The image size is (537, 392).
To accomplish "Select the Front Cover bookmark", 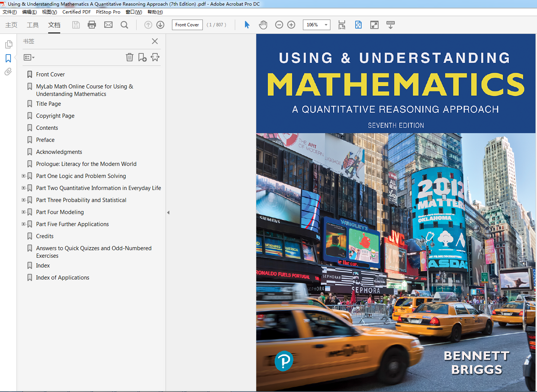I will point(50,74).
